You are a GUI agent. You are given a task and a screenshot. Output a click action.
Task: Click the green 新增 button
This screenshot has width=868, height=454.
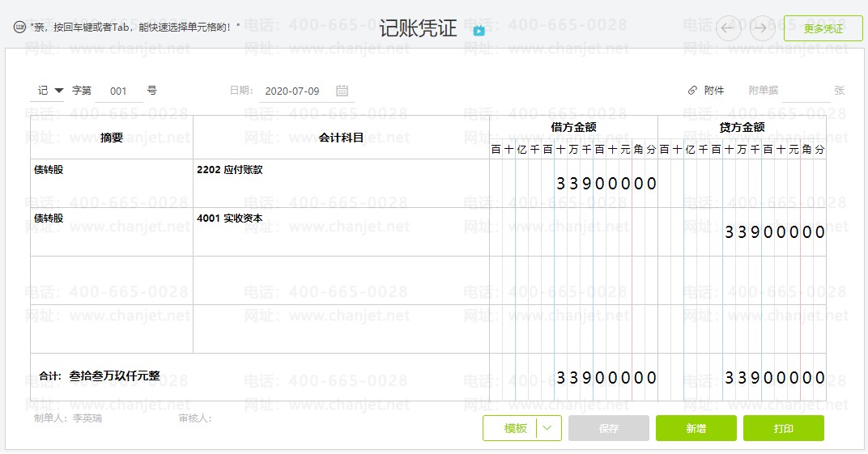[696, 428]
